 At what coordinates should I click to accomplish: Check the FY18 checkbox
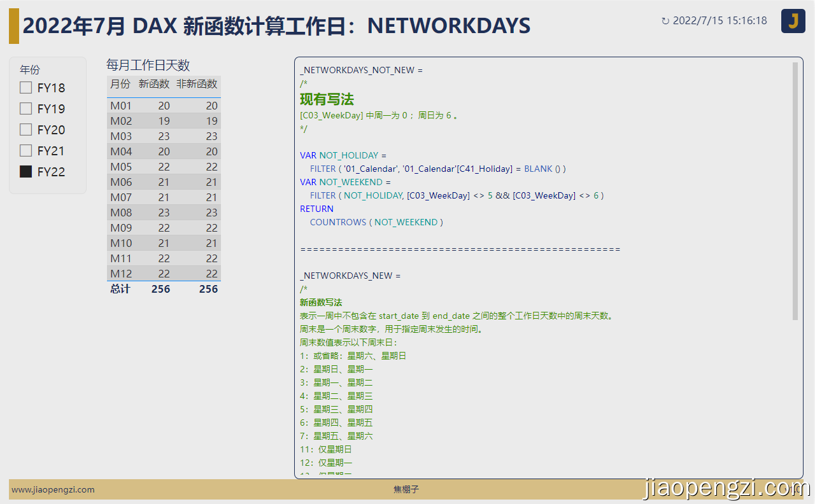point(25,88)
